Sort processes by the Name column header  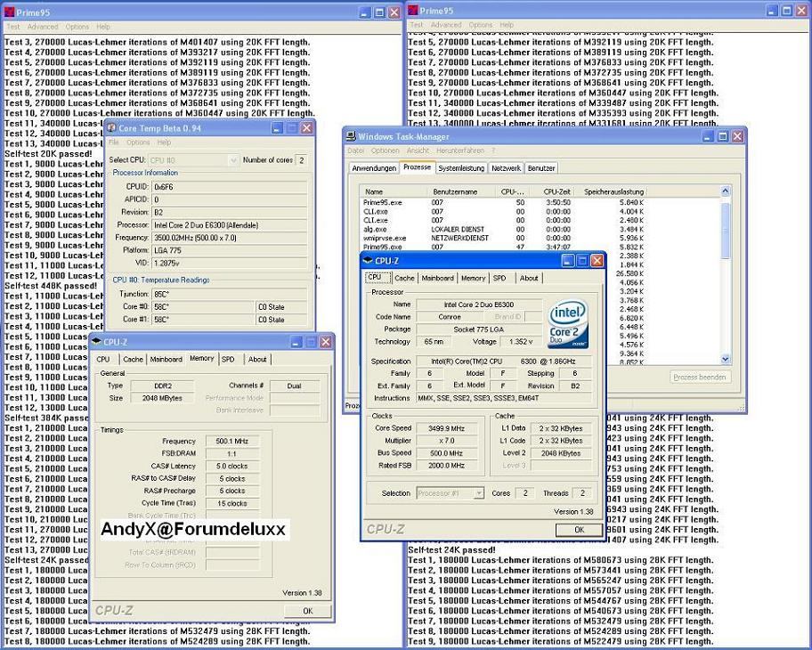click(x=395, y=191)
